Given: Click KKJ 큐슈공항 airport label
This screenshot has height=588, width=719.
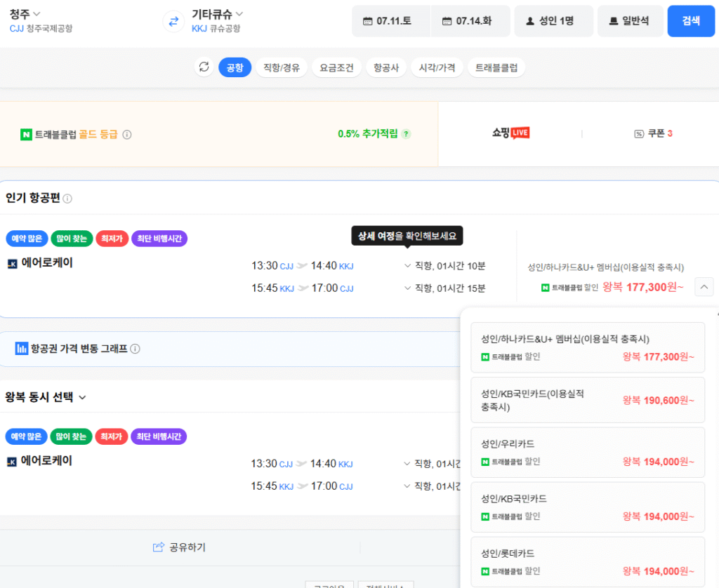Looking at the screenshot, I should click(x=216, y=28).
